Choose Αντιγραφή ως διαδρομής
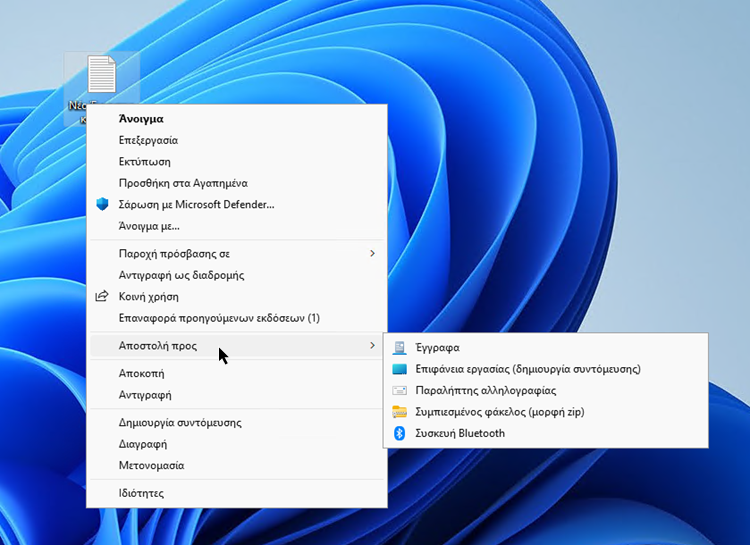750x545 pixels. (x=237, y=275)
